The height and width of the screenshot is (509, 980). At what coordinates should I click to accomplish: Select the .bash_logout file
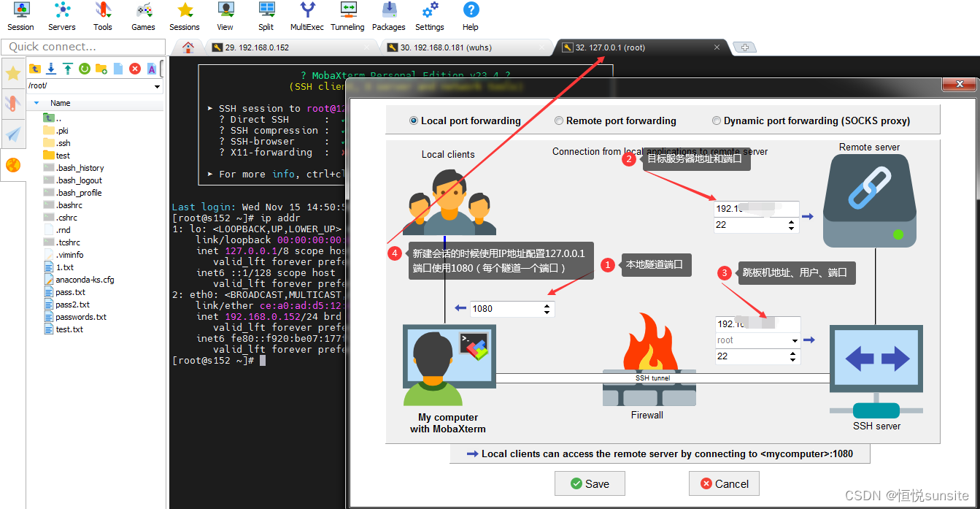[x=73, y=180]
